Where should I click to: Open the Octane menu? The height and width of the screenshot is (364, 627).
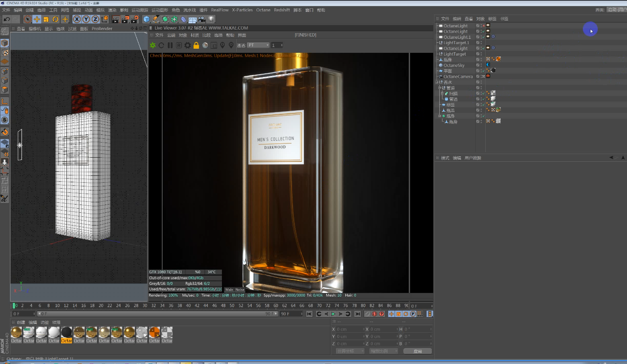(x=263, y=10)
